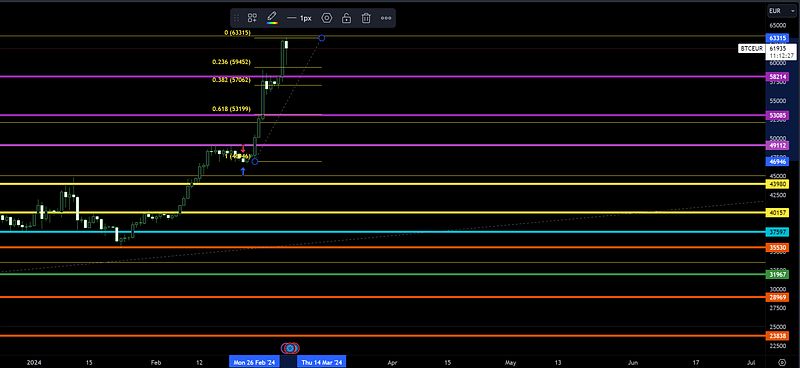Click the orange 23838 price label
Viewport: 800px width, 368px height.
(777, 336)
